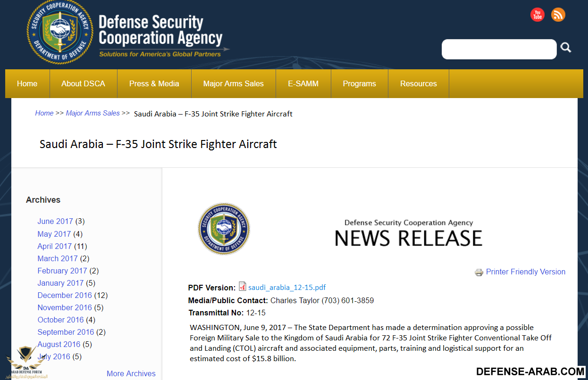The width and height of the screenshot is (588, 380).
Task: Open the Press & Media menu
Action: click(154, 84)
